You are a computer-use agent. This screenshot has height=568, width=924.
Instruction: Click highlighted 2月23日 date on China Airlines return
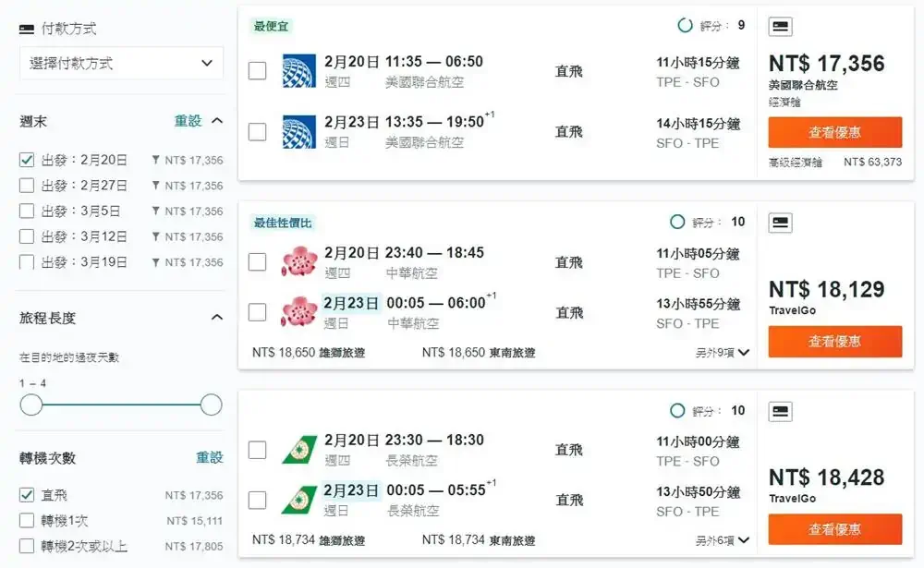point(352,303)
